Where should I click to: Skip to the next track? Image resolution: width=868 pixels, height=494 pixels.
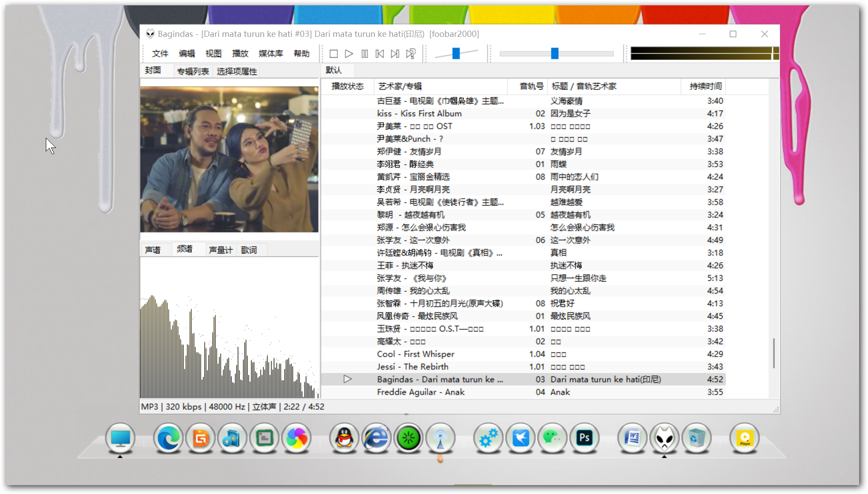point(395,54)
